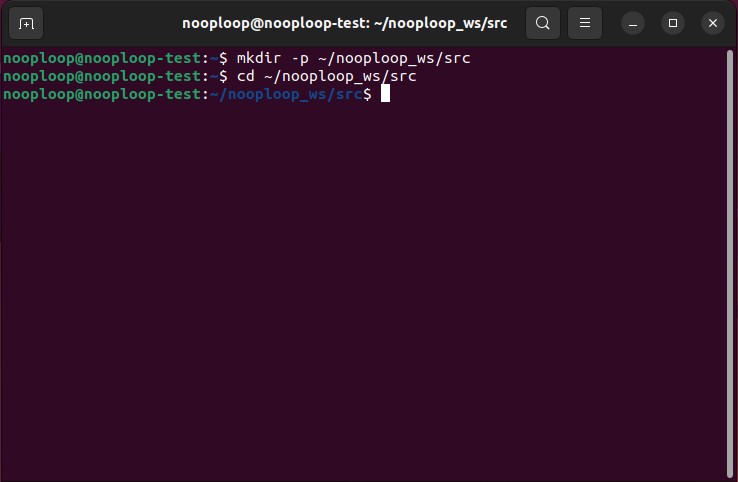Minimize the terminal window
This screenshot has height=482, width=738.
point(633,23)
